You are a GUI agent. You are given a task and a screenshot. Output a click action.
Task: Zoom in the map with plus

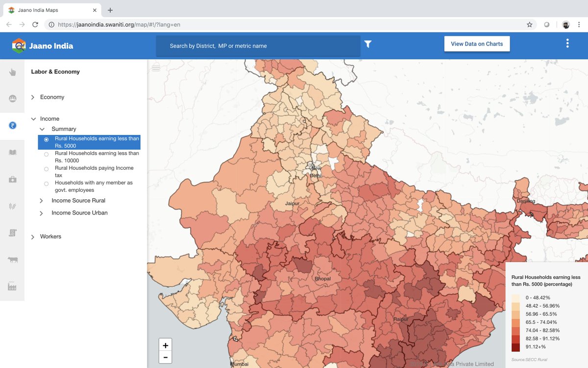[x=166, y=345]
